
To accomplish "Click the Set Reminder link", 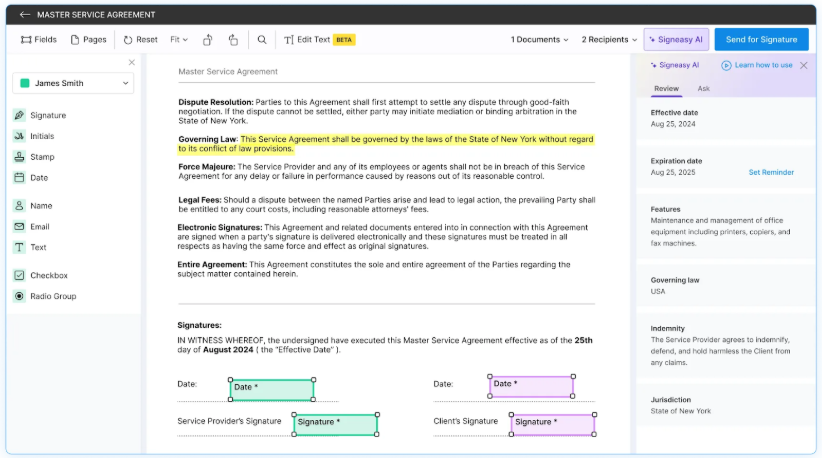I will [771, 172].
